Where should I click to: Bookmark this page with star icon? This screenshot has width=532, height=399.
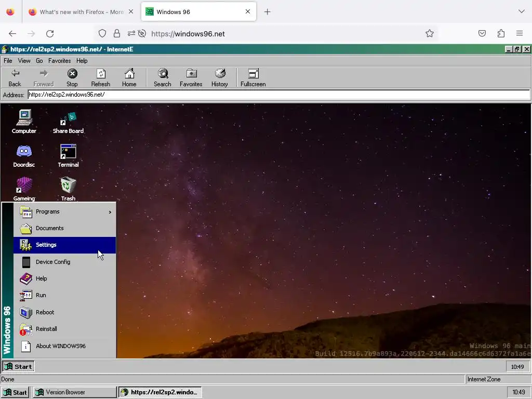point(430,33)
